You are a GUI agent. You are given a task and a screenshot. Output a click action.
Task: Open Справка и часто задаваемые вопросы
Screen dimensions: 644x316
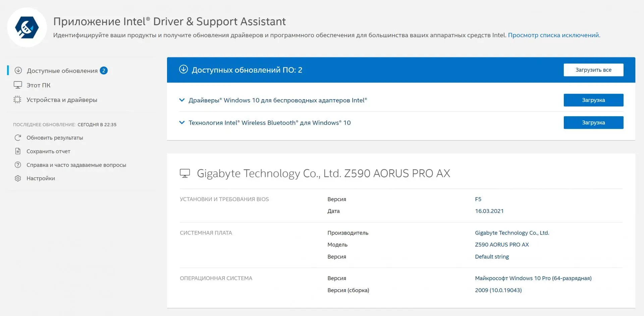coord(76,165)
